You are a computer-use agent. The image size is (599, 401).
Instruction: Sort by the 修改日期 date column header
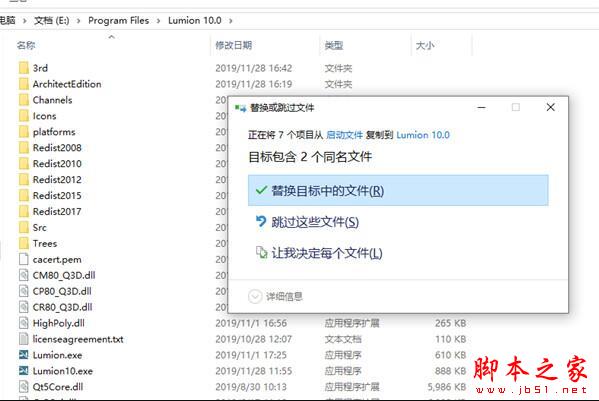[x=233, y=45]
